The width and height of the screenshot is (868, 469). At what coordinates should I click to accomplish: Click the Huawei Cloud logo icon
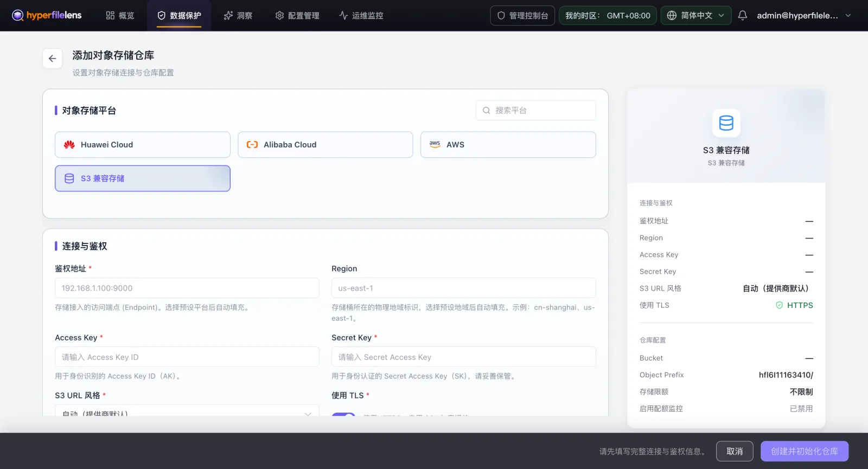[x=69, y=145]
